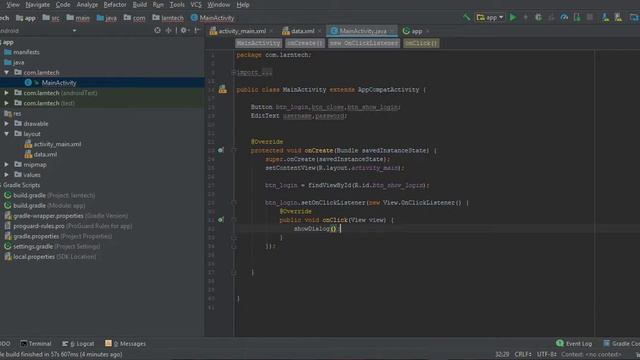Collapse the layout folder

(x=7, y=134)
